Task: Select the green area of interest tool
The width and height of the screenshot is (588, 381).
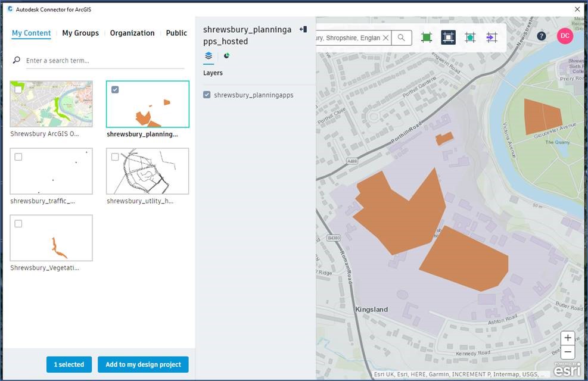Action: click(427, 37)
